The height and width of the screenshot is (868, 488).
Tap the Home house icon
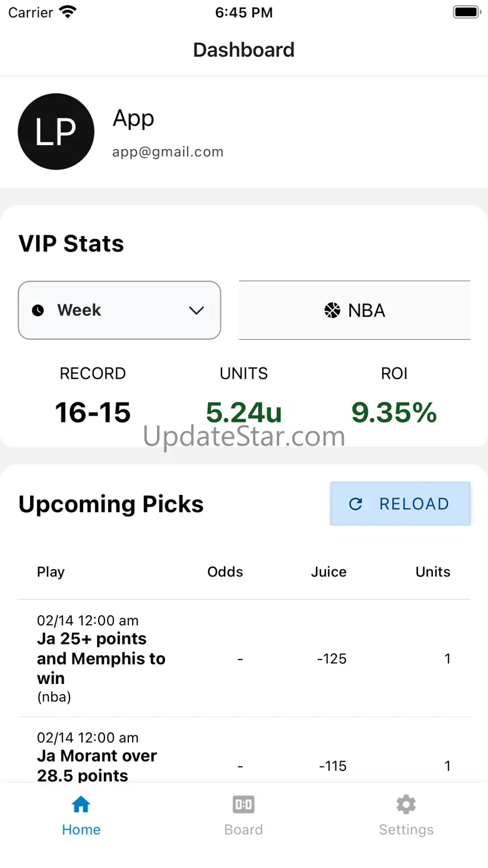pyautogui.click(x=81, y=804)
